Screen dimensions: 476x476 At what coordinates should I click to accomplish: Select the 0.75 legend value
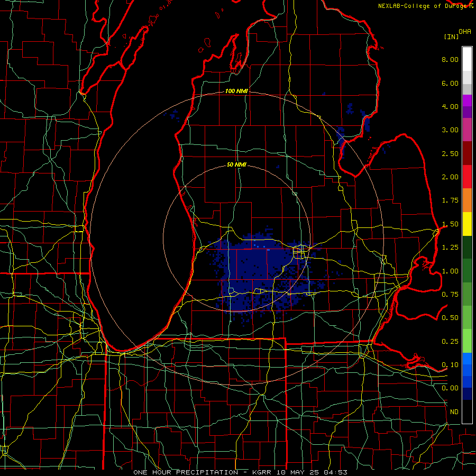(450, 295)
